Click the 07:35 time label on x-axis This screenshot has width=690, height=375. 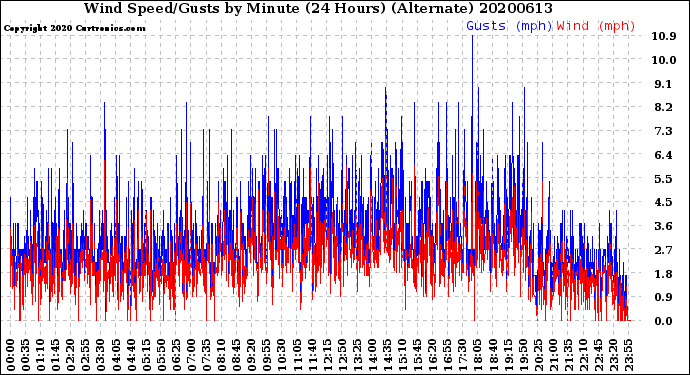pos(206,355)
